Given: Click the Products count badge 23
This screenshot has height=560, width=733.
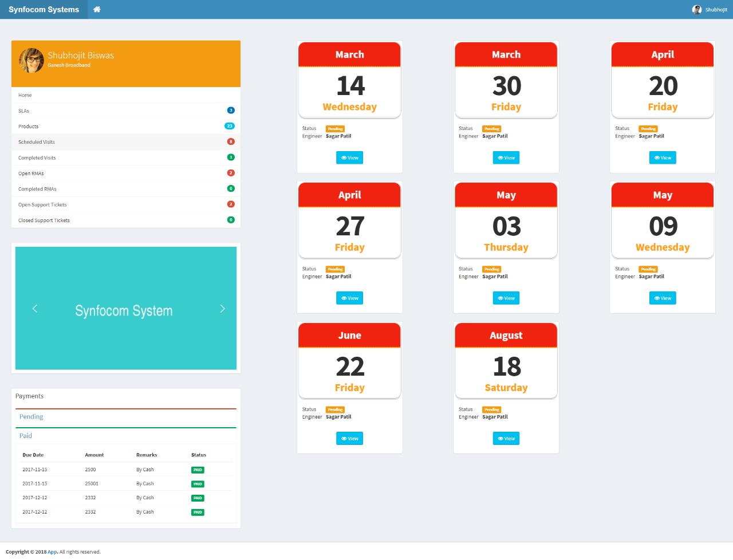Looking at the screenshot, I should pyautogui.click(x=230, y=126).
